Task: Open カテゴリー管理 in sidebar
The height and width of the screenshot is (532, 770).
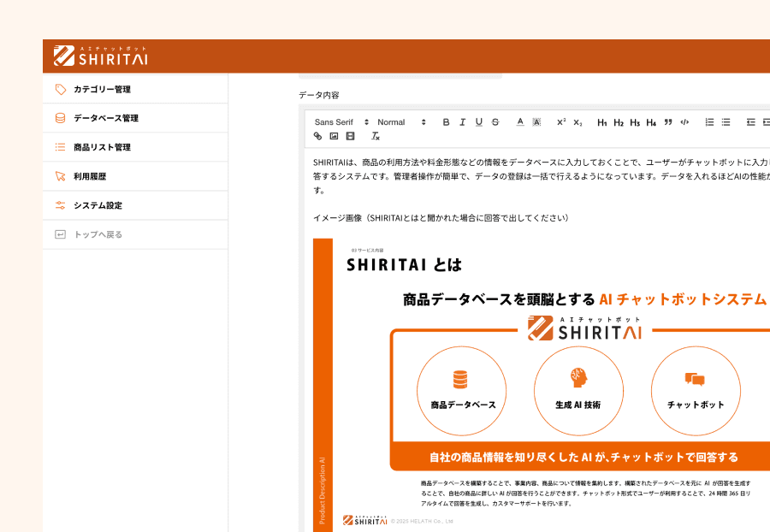Action: coord(135,89)
